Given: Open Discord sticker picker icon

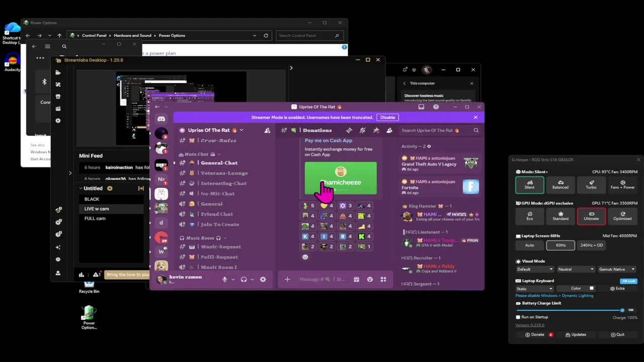Looking at the screenshot, I should point(370,280).
